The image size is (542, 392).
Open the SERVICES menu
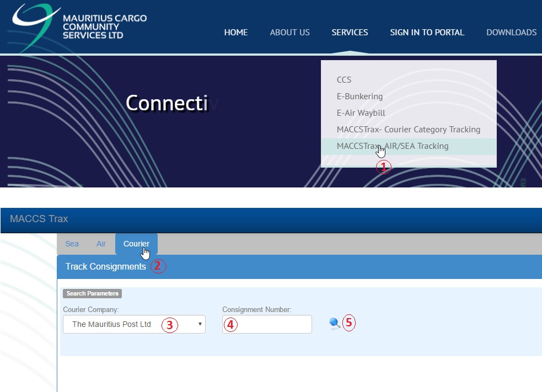coord(350,33)
